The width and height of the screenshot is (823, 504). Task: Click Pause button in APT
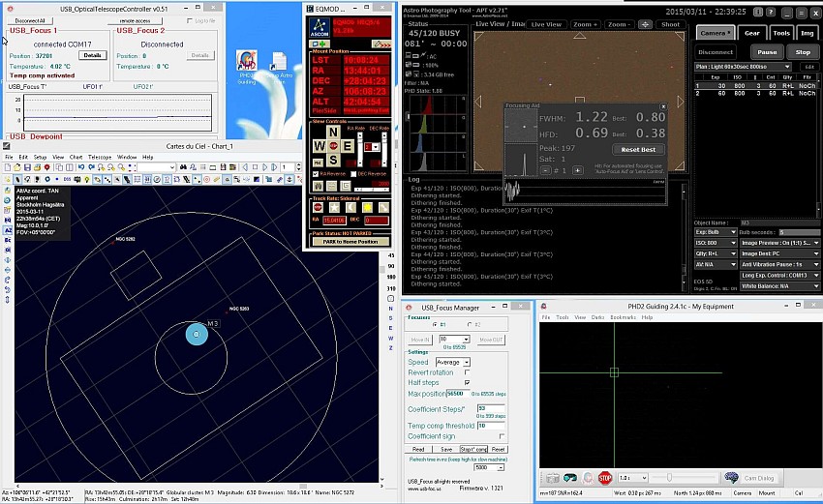pos(767,52)
